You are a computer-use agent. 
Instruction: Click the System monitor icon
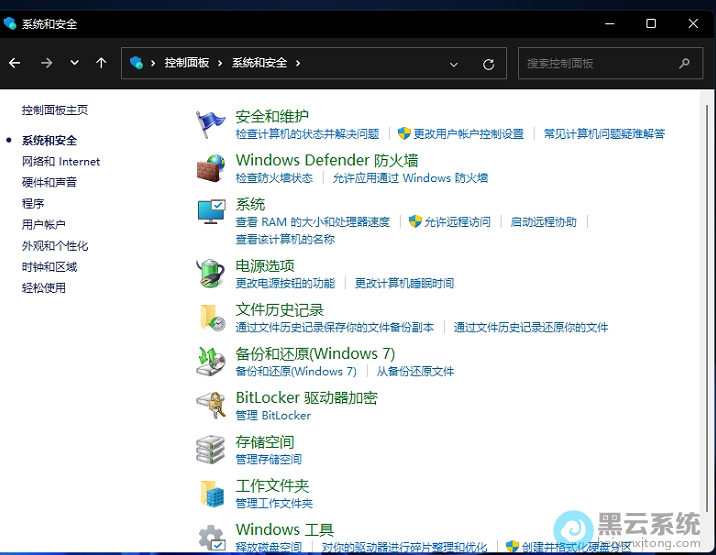(211, 212)
